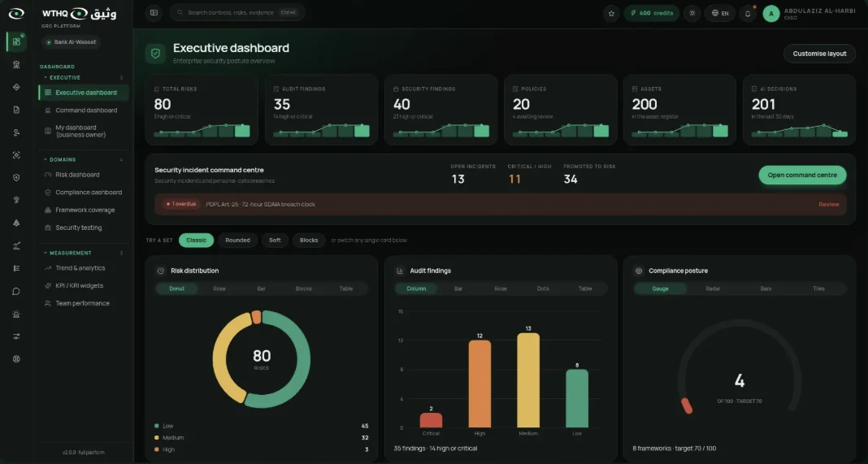Image resolution: width=868 pixels, height=464 pixels.
Task: Click the 400 credits badge
Action: tap(652, 13)
